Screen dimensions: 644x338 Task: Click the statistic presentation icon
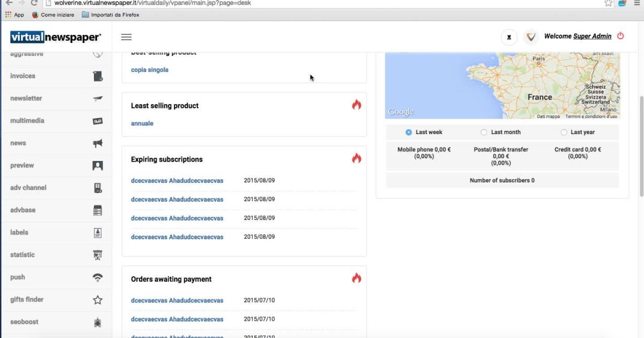97,255
